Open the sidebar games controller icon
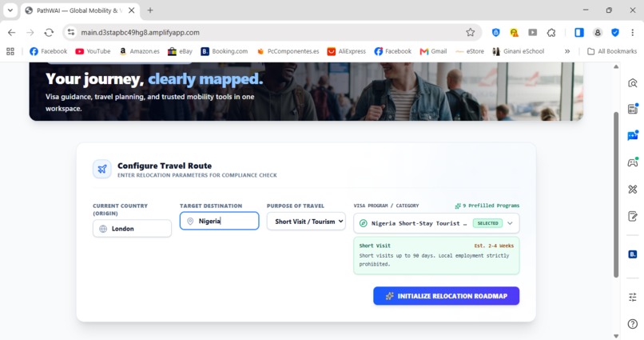Image resolution: width=644 pixels, height=340 pixels. coord(633,162)
